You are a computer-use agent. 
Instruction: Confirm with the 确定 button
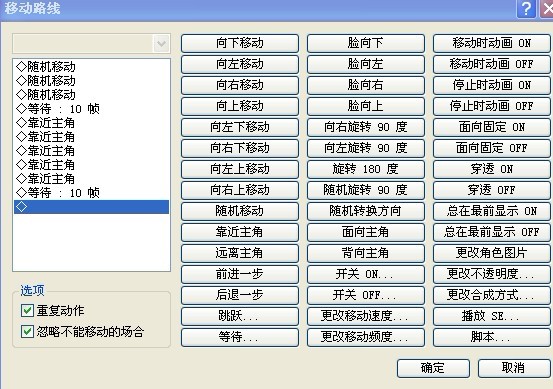tap(433, 369)
